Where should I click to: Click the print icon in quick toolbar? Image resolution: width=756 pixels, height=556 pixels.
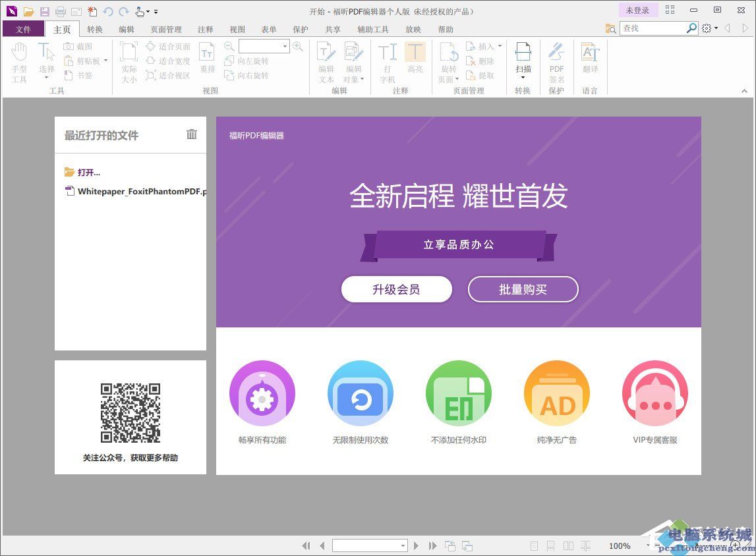point(60,12)
